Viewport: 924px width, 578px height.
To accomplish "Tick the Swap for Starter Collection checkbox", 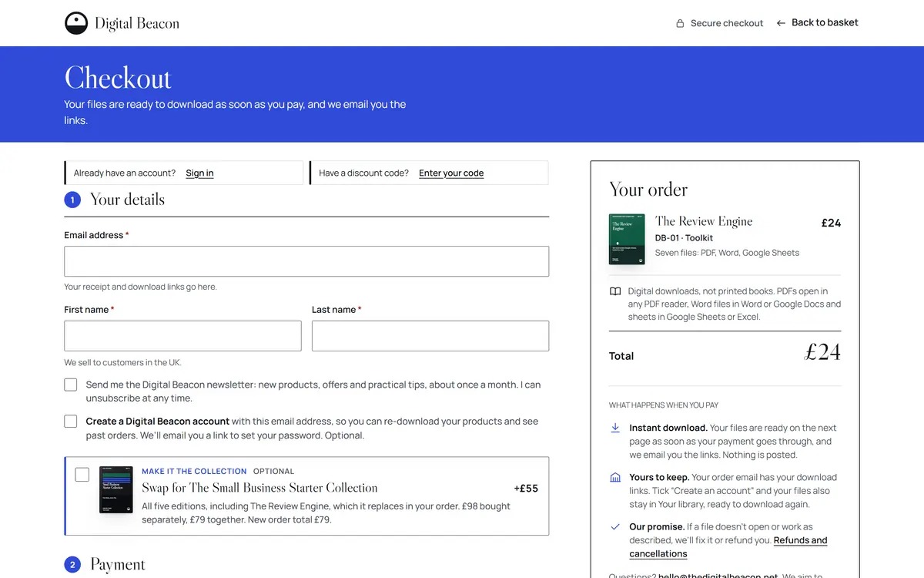I will pos(82,474).
